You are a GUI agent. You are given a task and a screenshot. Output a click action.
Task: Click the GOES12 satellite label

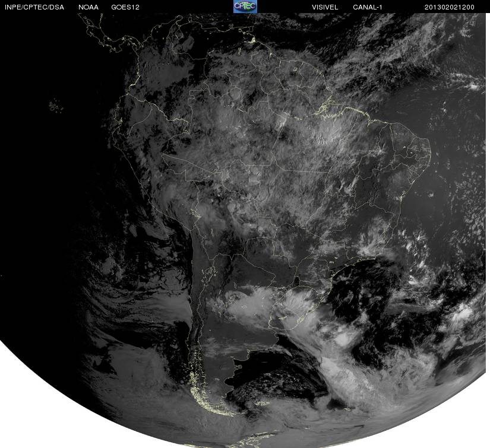[x=125, y=7]
